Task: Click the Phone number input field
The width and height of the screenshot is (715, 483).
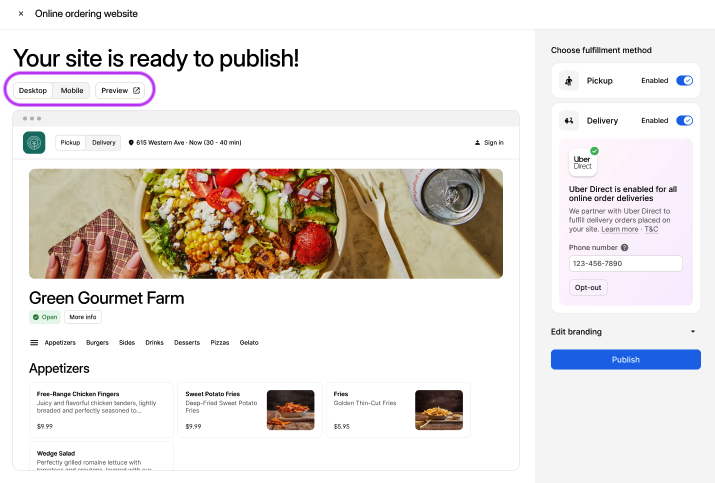Action: pyautogui.click(x=625, y=264)
